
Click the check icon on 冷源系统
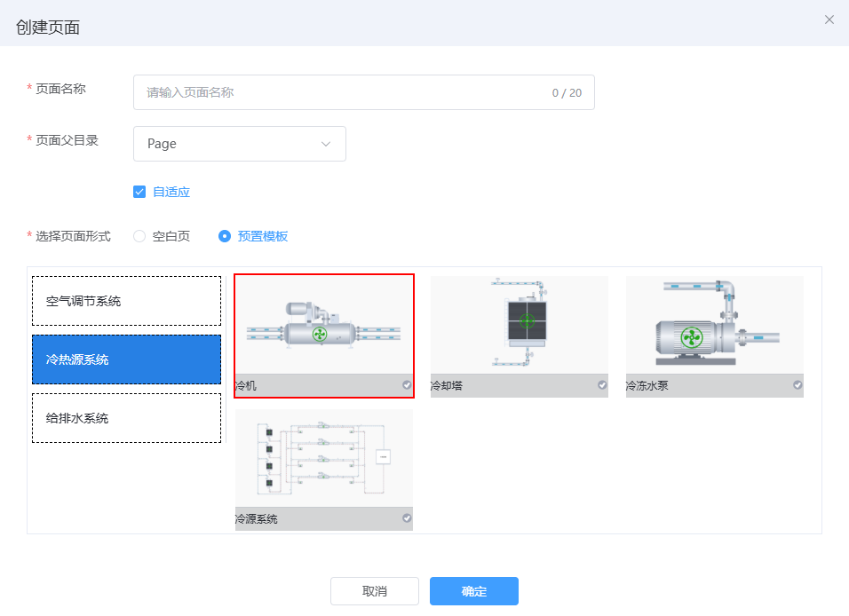407,518
